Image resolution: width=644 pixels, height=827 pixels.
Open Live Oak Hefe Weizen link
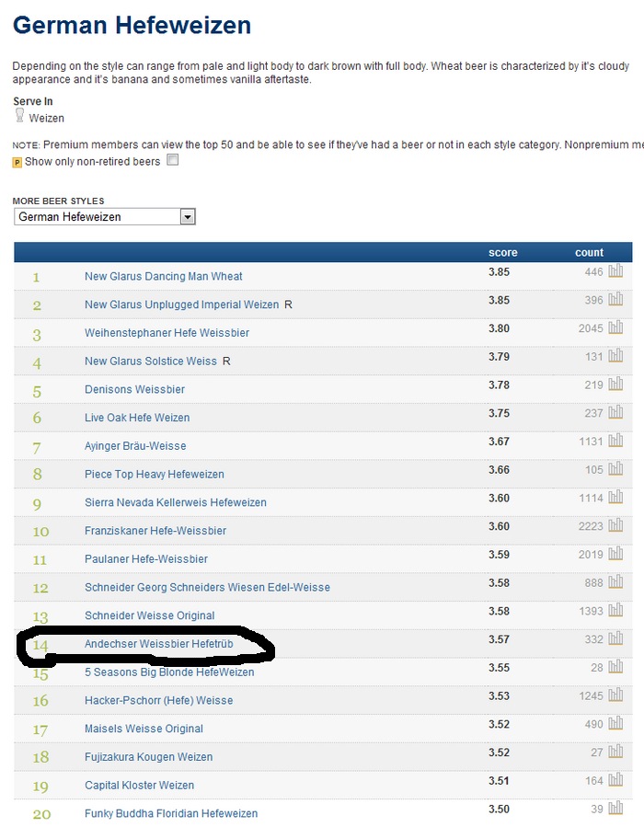[137, 418]
